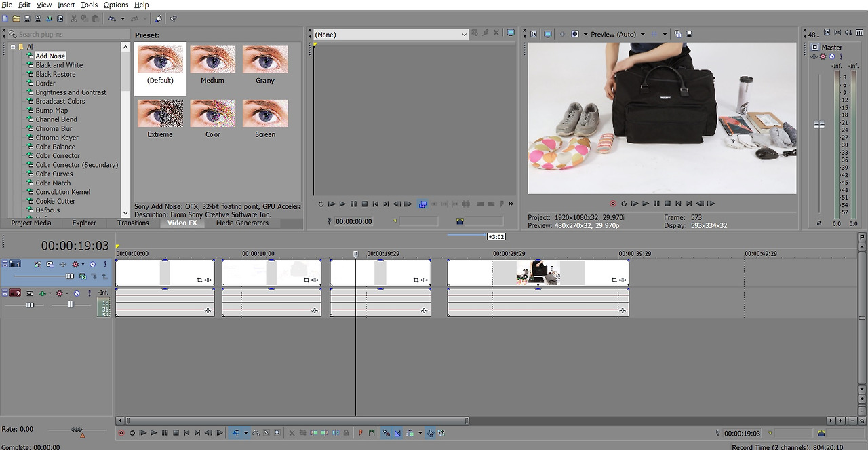Click the Insert Marker icon

361,433
